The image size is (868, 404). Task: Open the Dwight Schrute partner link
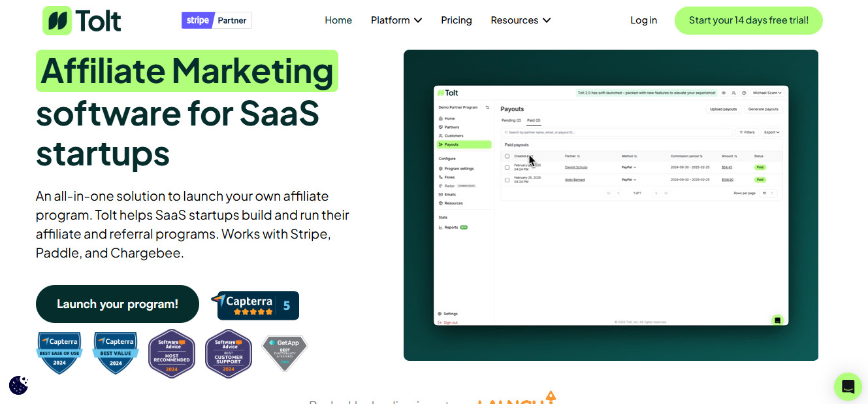tap(576, 167)
